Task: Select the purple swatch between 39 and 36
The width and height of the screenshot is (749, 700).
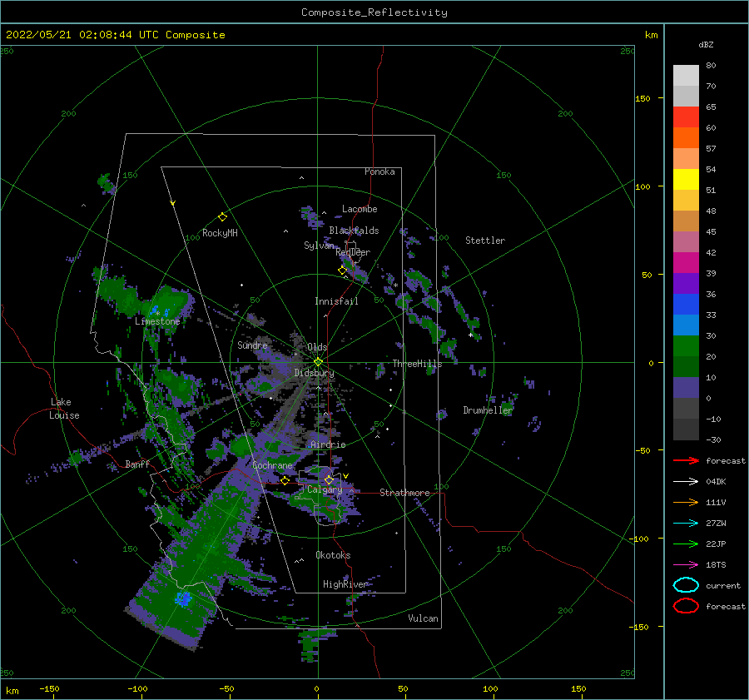Action: pyautogui.click(x=686, y=283)
